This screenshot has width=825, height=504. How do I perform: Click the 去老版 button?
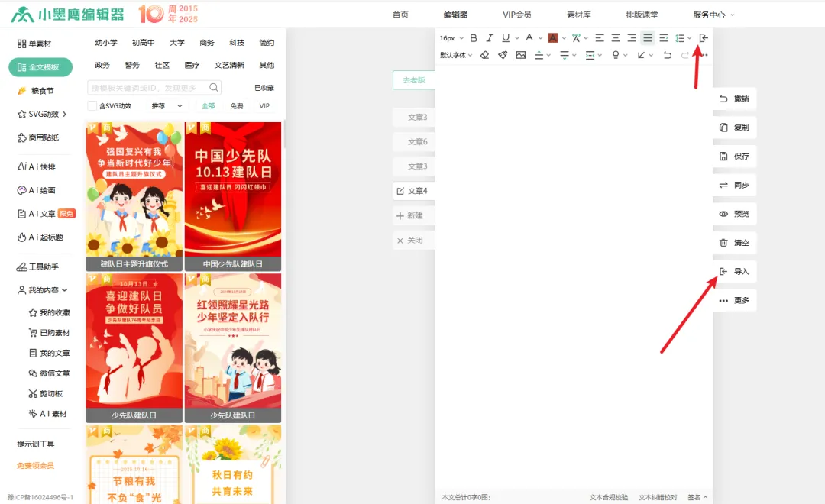(x=413, y=79)
